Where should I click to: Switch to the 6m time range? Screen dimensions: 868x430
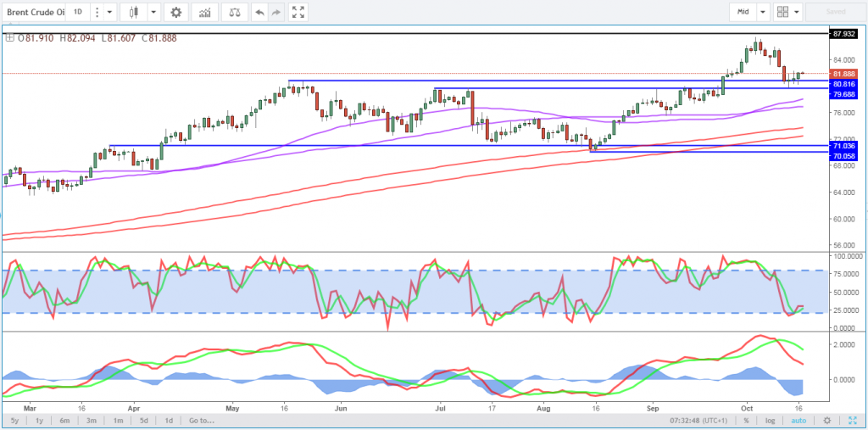coord(64,421)
